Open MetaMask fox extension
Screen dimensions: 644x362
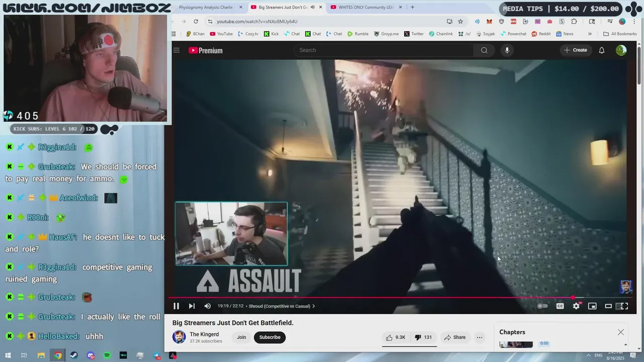489,21
